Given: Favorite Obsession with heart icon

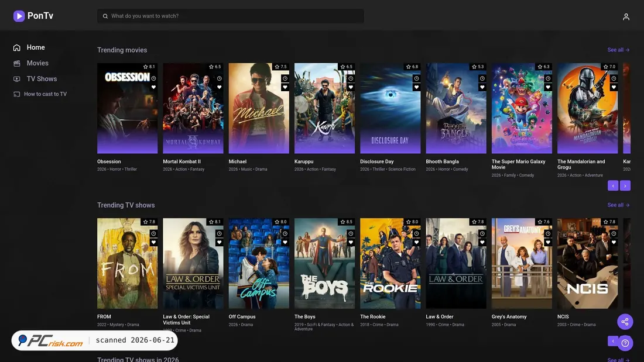Looking at the screenshot, I should (x=153, y=87).
